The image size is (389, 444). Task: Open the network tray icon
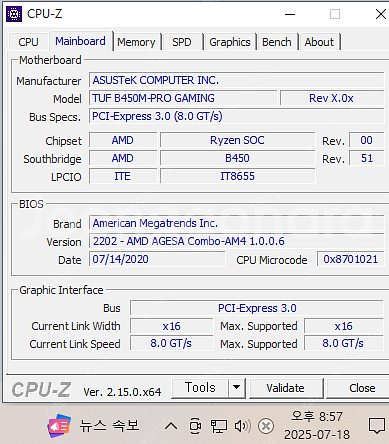click(x=219, y=426)
